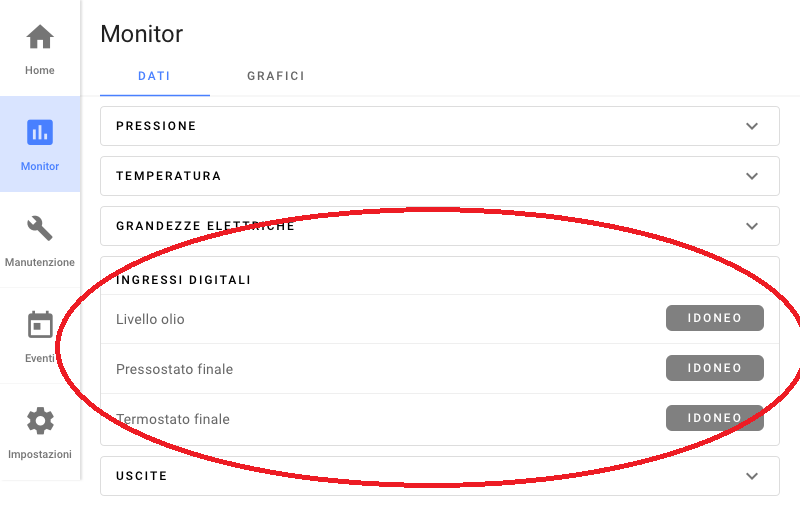This screenshot has width=800, height=510.
Task: Click the Idoneo badge for Pressostato finale
Action: coord(714,368)
